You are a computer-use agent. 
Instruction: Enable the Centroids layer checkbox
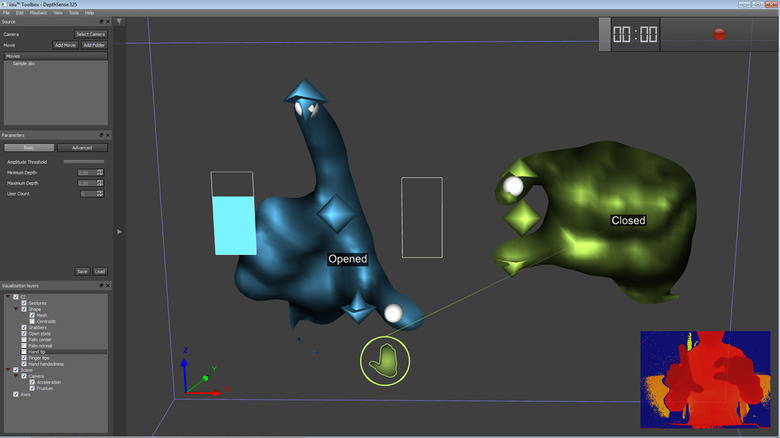point(32,321)
